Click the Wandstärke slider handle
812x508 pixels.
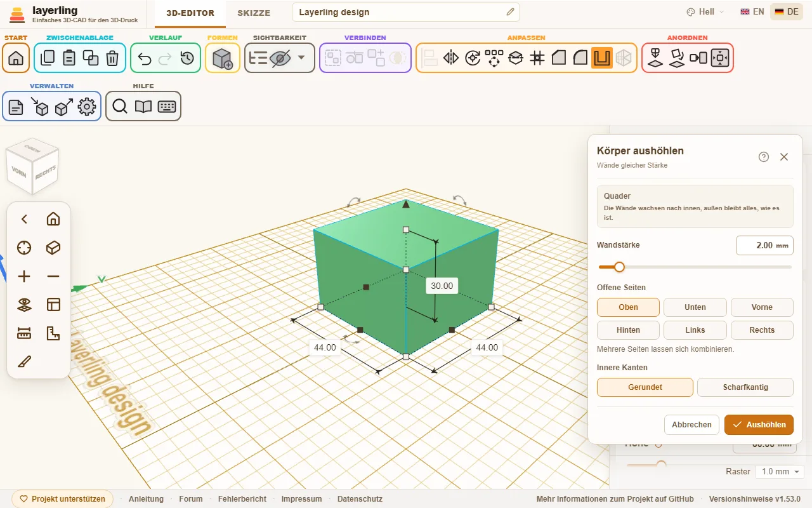pyautogui.click(x=619, y=267)
